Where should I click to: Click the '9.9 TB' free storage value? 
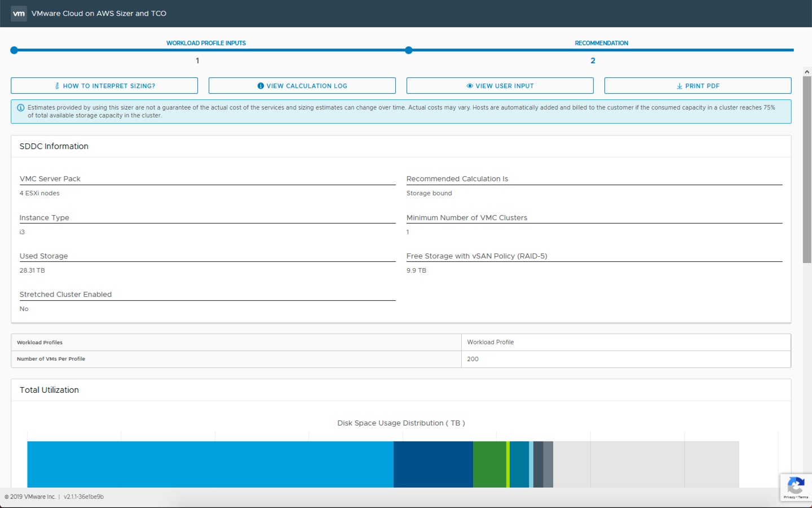(x=416, y=270)
